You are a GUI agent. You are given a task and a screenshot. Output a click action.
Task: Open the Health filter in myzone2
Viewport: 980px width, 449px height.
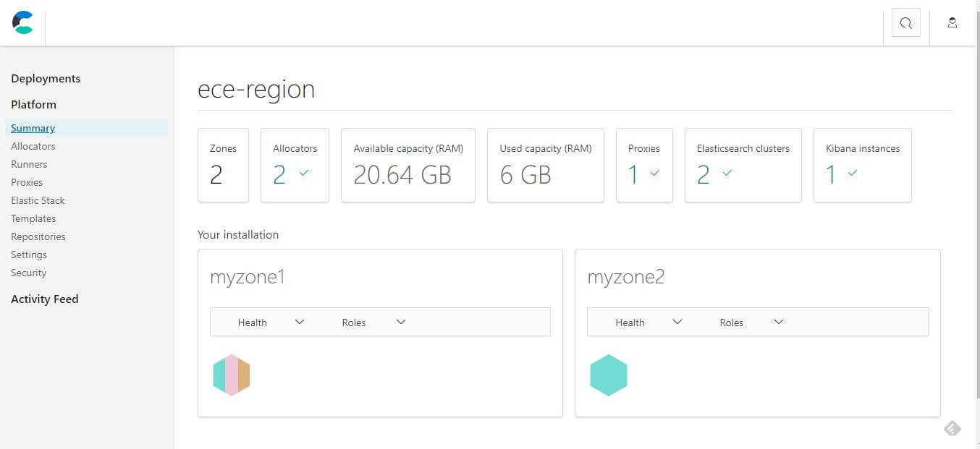648,322
